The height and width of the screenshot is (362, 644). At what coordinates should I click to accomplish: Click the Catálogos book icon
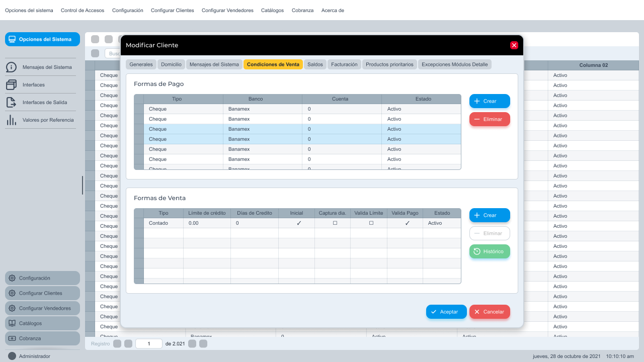click(12, 323)
